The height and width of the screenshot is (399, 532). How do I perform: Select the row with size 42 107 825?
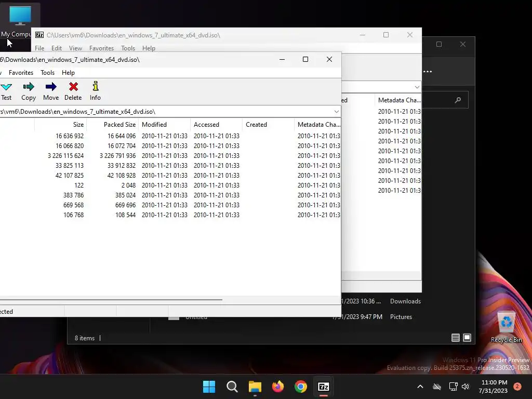point(170,175)
